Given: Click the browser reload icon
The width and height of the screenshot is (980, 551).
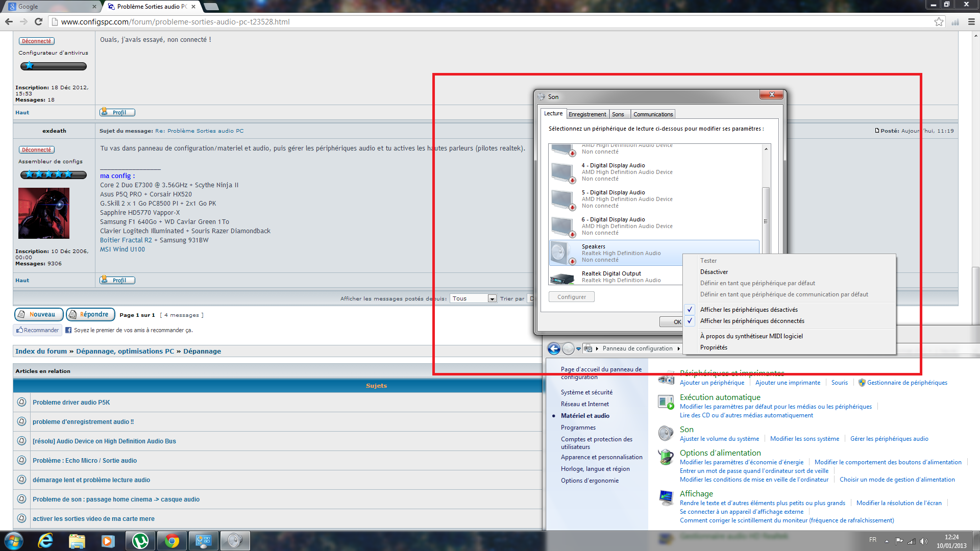Looking at the screenshot, I should [x=38, y=21].
